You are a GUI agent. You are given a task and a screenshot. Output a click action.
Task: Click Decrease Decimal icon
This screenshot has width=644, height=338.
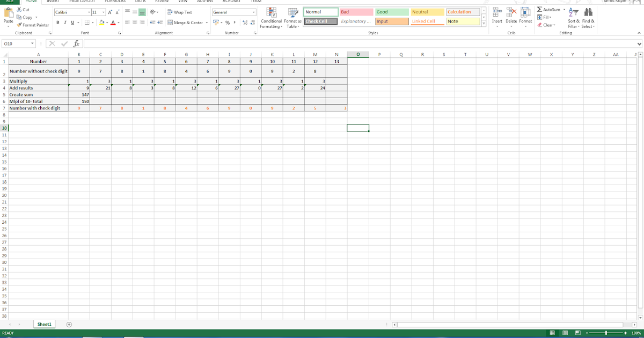pos(252,23)
